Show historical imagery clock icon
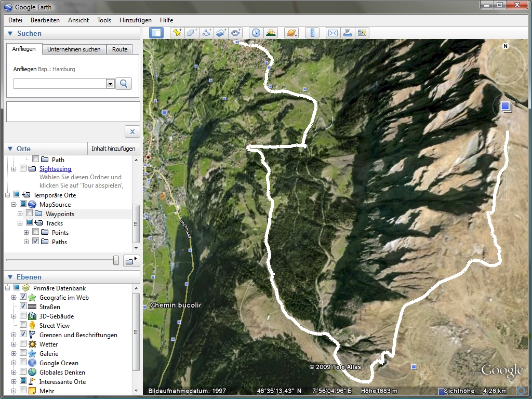The image size is (532, 399). 256,33
